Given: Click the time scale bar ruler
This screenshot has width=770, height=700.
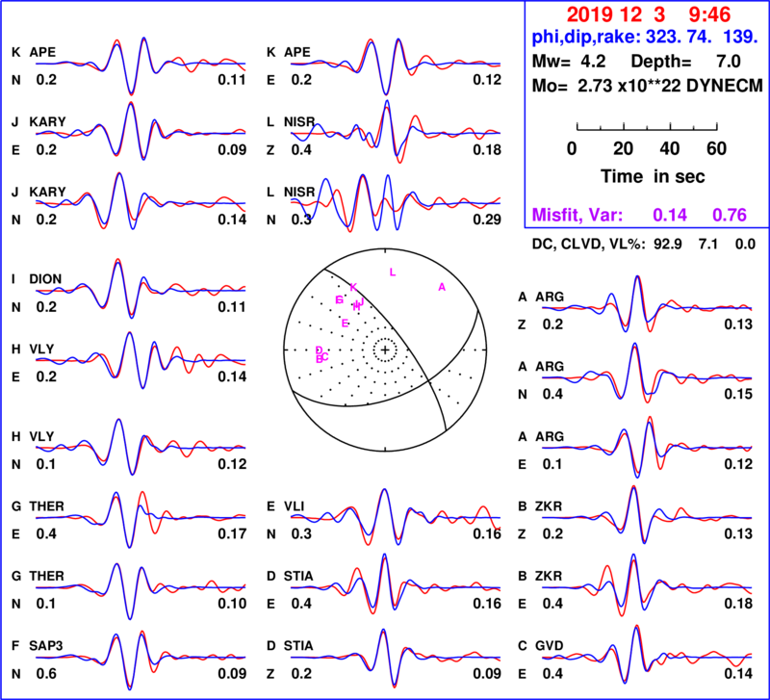Looking at the screenshot, I should (x=647, y=127).
